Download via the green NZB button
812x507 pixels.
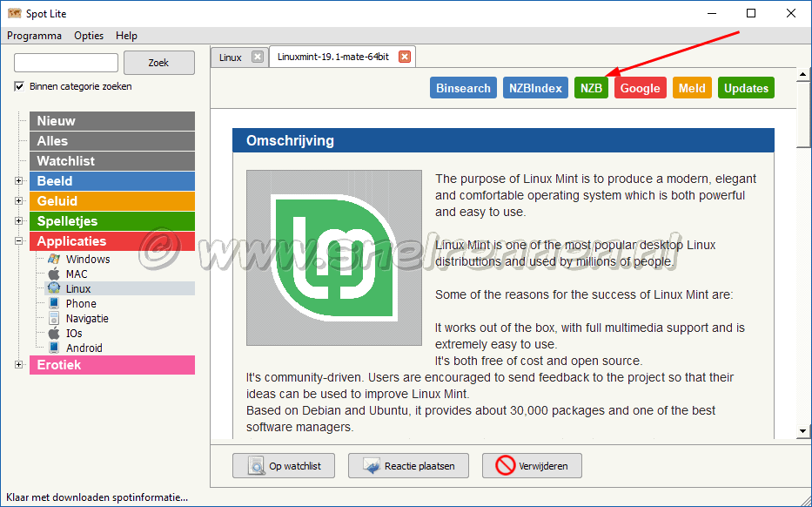592,88
